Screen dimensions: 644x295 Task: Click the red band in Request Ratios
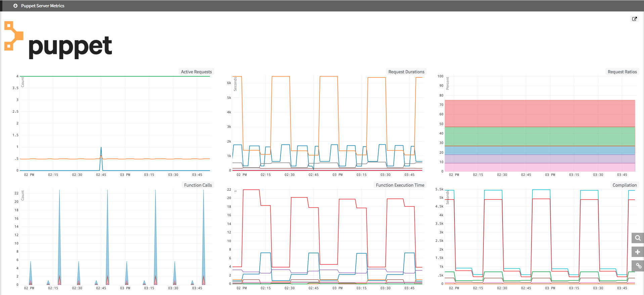540,113
